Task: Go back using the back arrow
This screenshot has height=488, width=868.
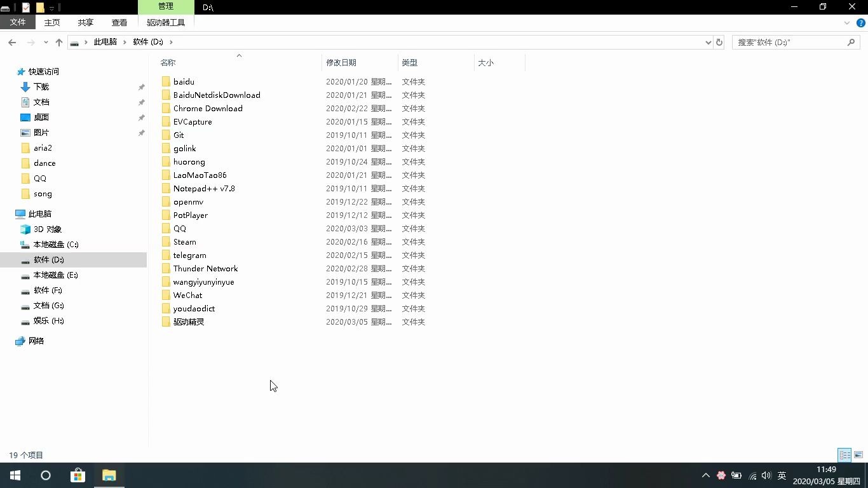Action: (x=12, y=42)
